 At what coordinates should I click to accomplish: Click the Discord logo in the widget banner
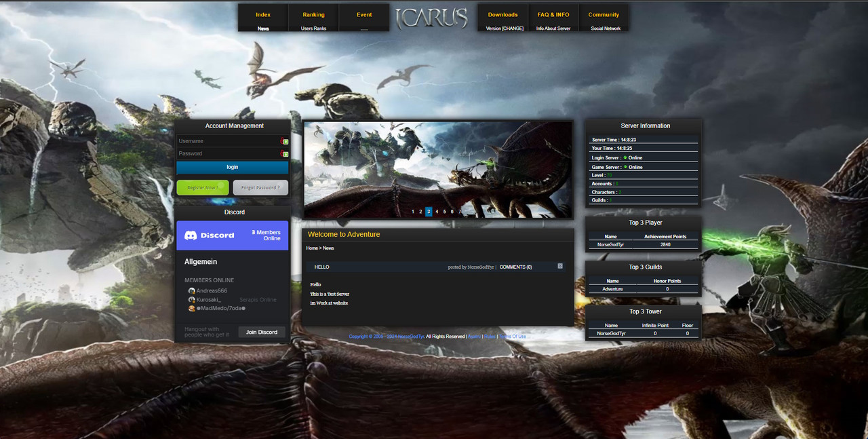pos(210,235)
